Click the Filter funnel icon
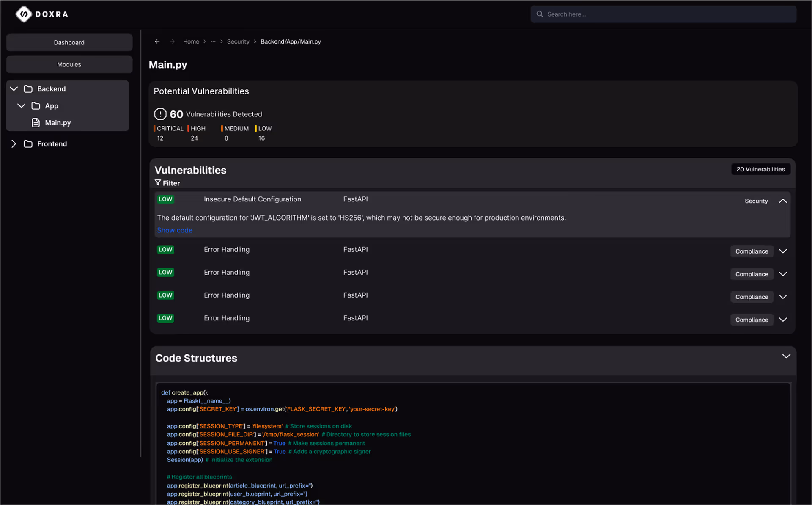The image size is (812, 505). point(158,182)
